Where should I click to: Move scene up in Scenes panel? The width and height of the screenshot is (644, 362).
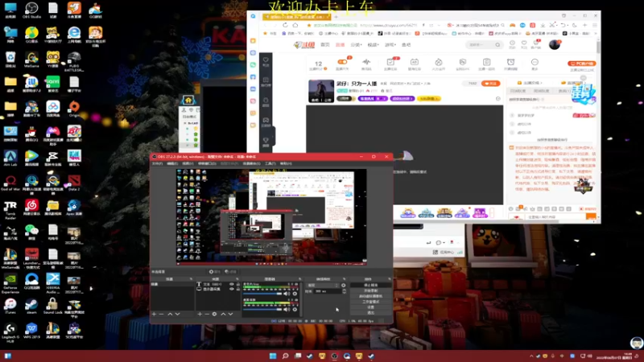coord(170,314)
